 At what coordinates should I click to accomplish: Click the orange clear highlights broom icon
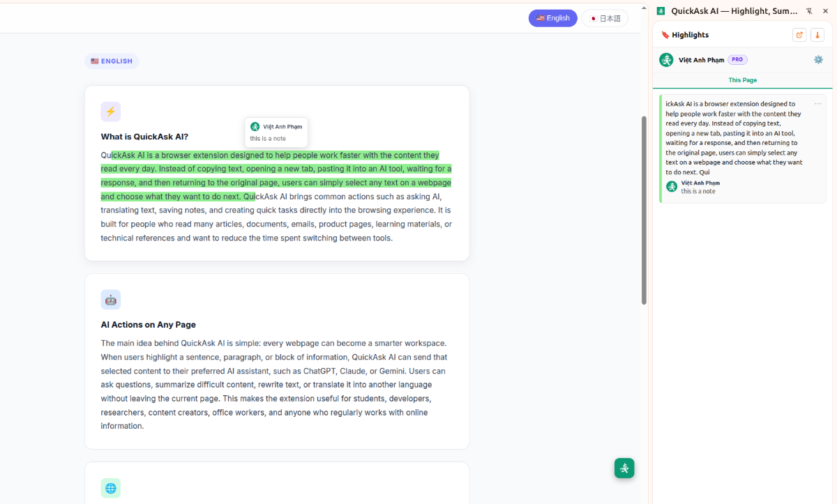(x=817, y=35)
